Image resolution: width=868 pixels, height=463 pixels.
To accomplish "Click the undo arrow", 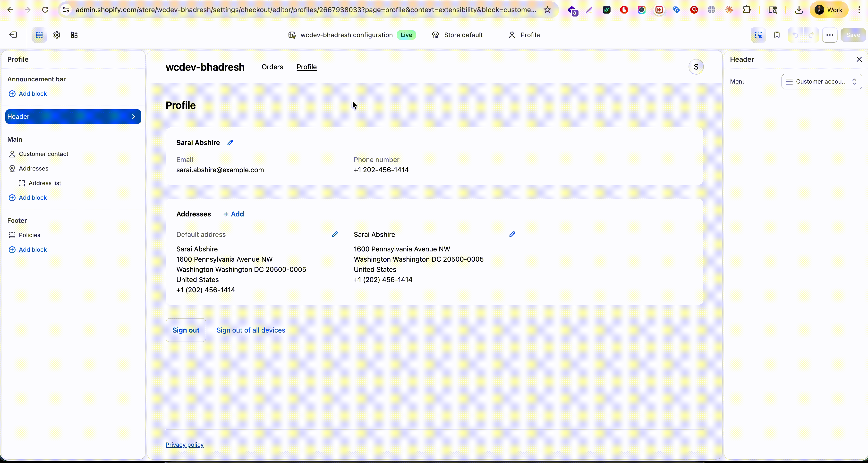I will pos(796,35).
